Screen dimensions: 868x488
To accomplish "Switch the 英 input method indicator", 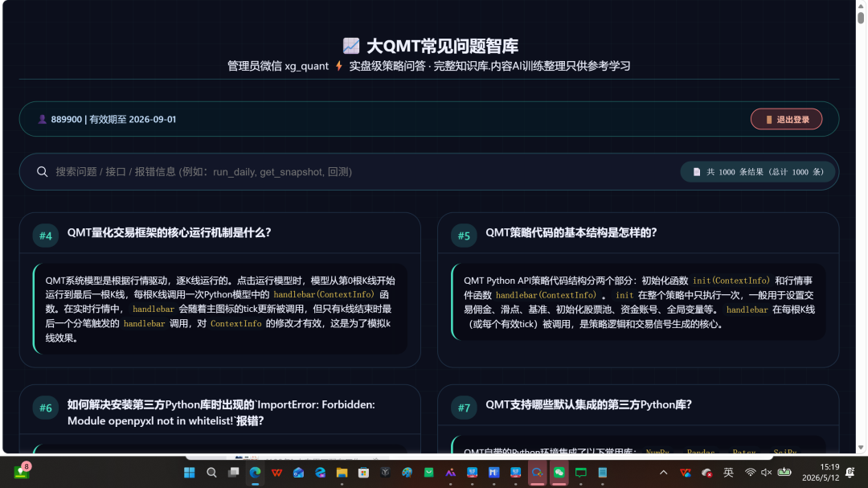I will tap(728, 473).
